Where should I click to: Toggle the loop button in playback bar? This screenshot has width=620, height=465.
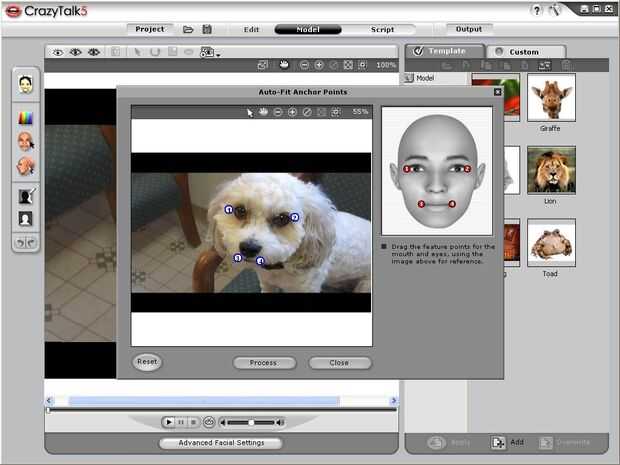click(x=209, y=422)
